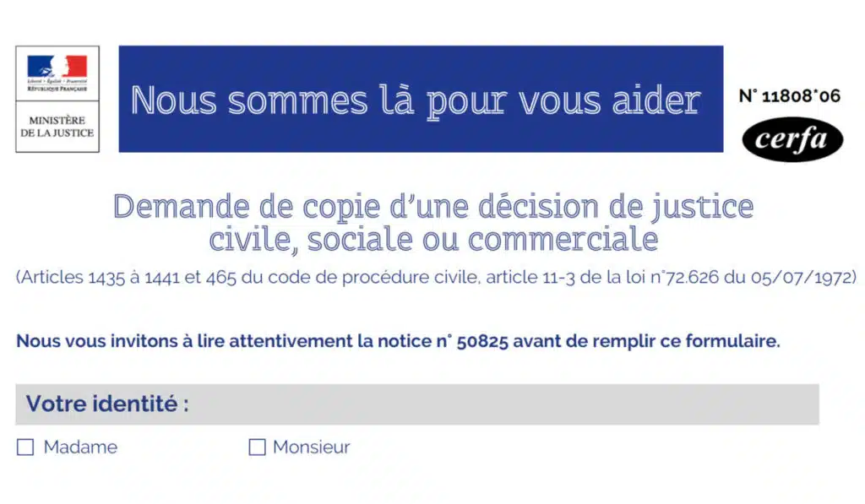865x504 pixels.
Task: Click the 'Demande de copie d'une décision de justice' title line
Action: pos(432,206)
